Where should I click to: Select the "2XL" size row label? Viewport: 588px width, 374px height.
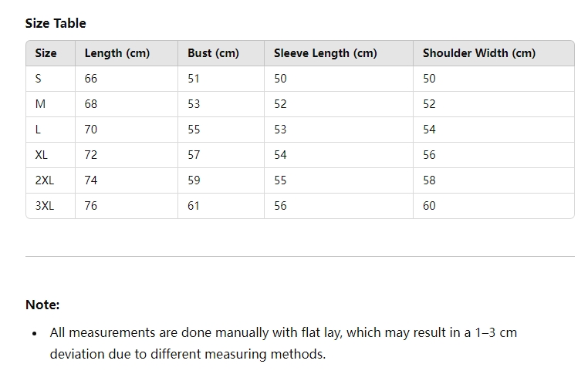45,180
